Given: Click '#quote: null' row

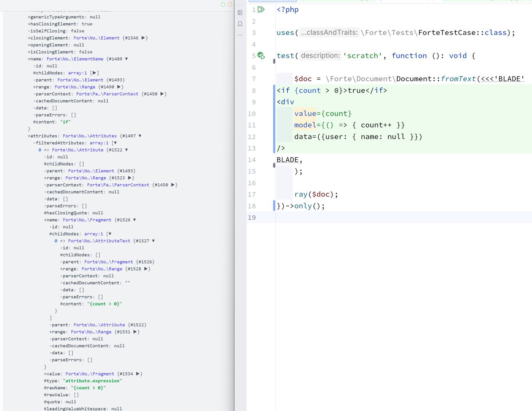Looking at the screenshot, I should pyautogui.click(x=60, y=402).
